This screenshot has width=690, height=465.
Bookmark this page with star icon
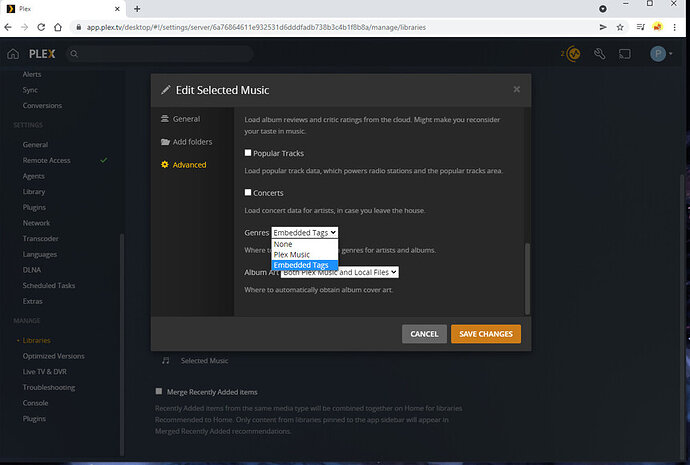point(620,27)
